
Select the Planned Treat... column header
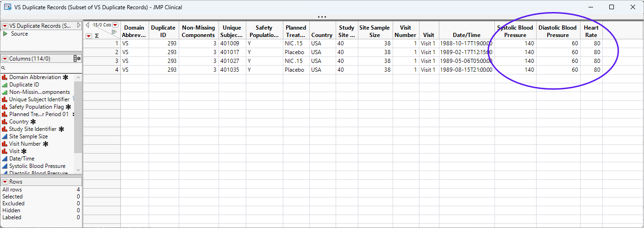pos(296,31)
